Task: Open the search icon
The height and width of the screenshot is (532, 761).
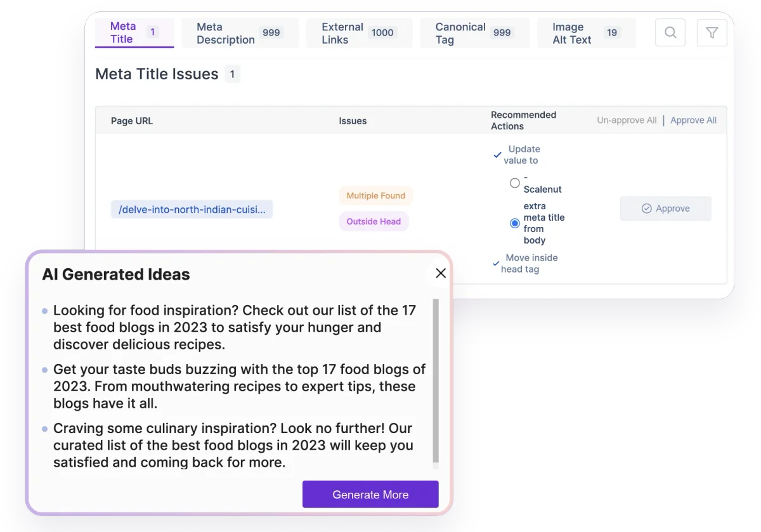Action: [x=670, y=32]
